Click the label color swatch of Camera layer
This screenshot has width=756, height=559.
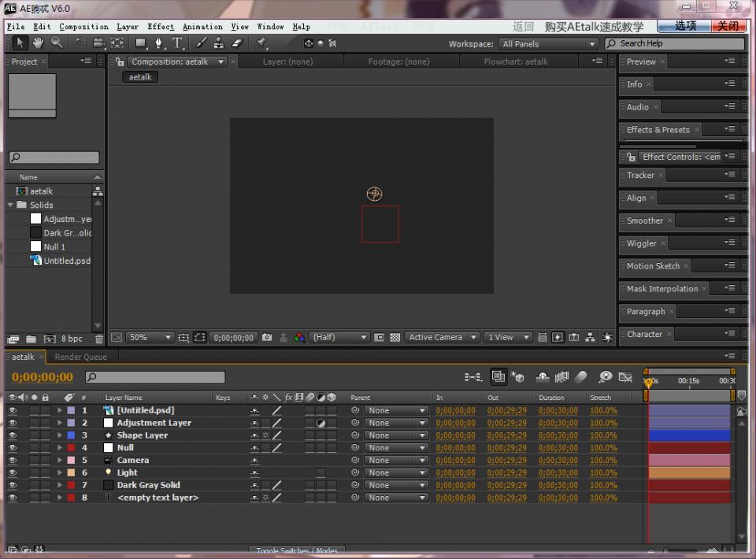[x=71, y=461]
